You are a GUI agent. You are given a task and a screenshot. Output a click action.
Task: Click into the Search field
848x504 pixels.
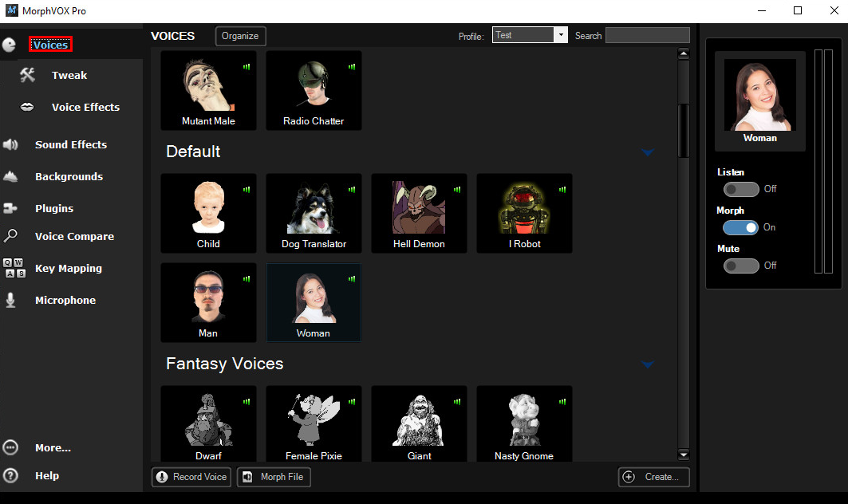[x=647, y=35]
